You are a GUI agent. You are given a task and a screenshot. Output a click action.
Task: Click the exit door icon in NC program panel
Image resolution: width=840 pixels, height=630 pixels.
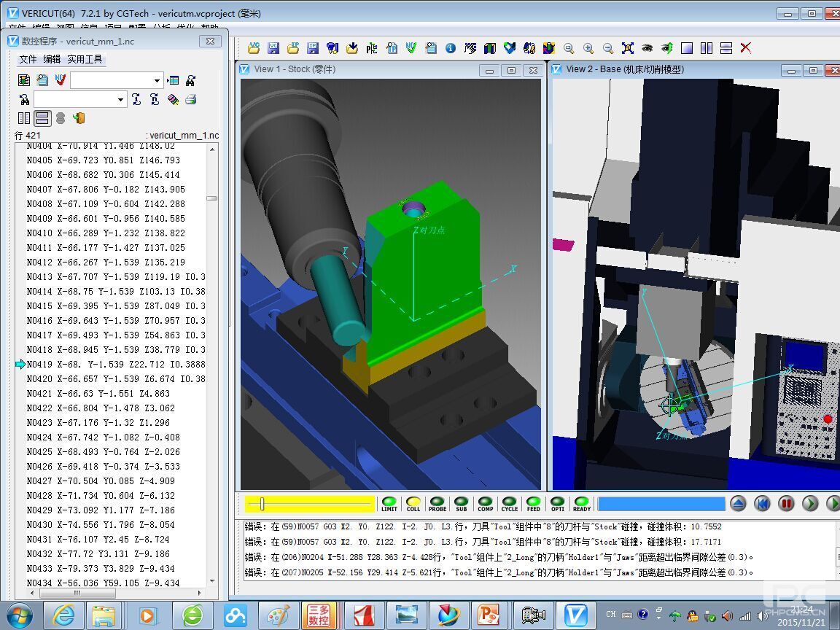(x=79, y=118)
